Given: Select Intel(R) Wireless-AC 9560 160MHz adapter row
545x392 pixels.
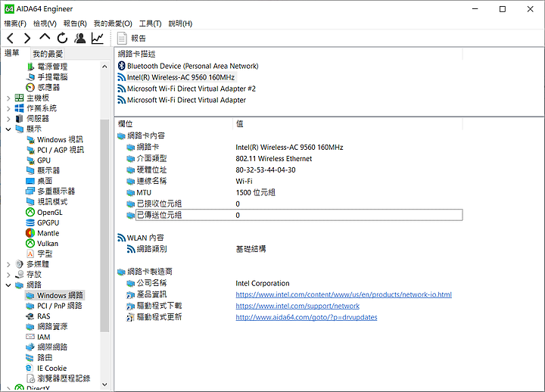Looking at the screenshot, I should [x=177, y=77].
